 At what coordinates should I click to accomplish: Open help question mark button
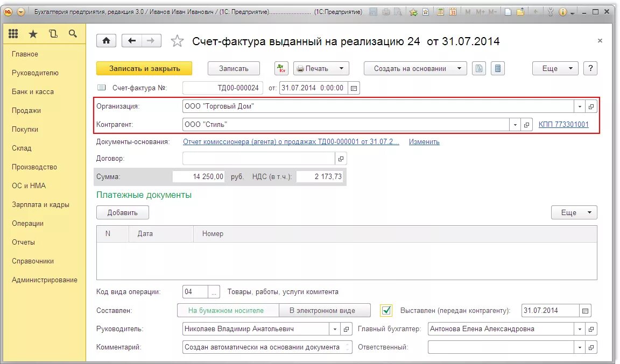pyautogui.click(x=590, y=68)
